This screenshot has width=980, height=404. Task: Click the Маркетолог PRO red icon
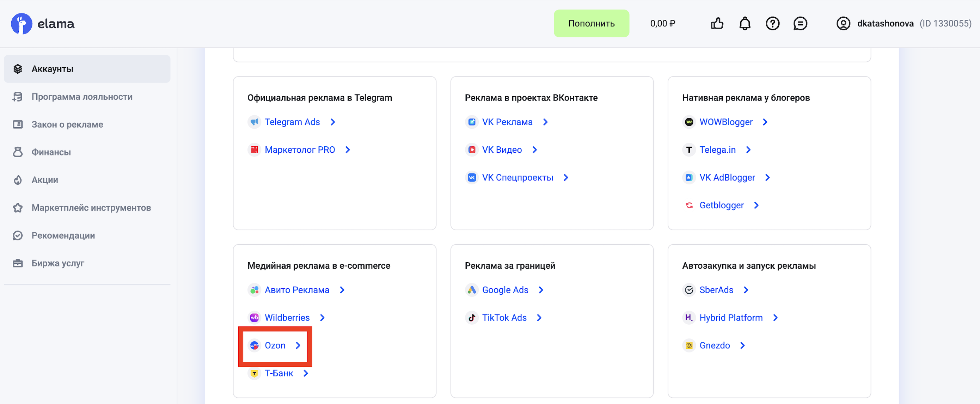pyautogui.click(x=255, y=150)
